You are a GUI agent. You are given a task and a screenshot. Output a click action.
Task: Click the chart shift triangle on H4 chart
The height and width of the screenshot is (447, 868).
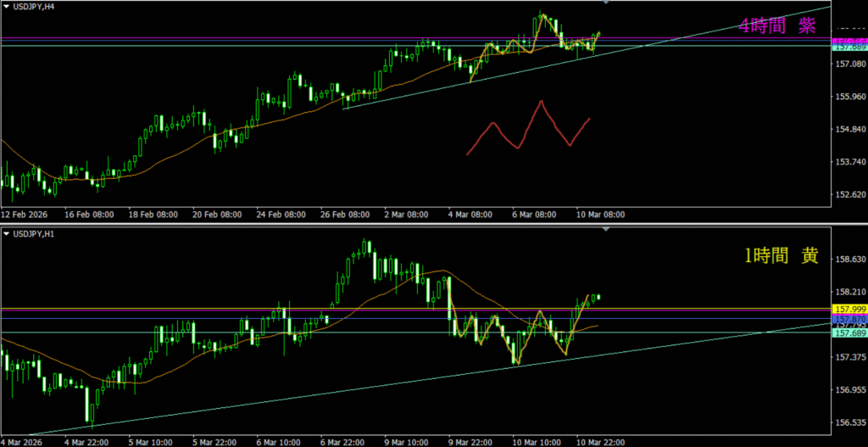604,3
